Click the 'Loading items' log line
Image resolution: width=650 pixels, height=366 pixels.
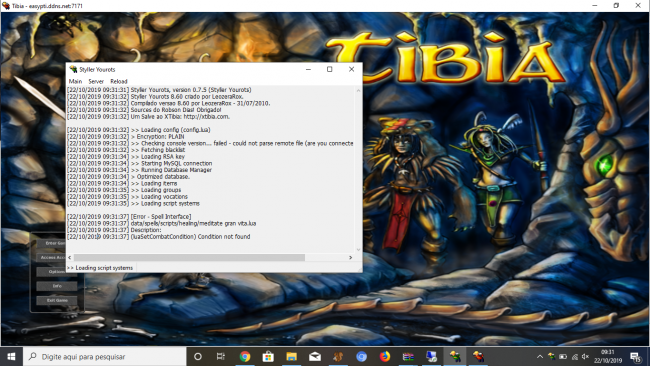point(122,183)
